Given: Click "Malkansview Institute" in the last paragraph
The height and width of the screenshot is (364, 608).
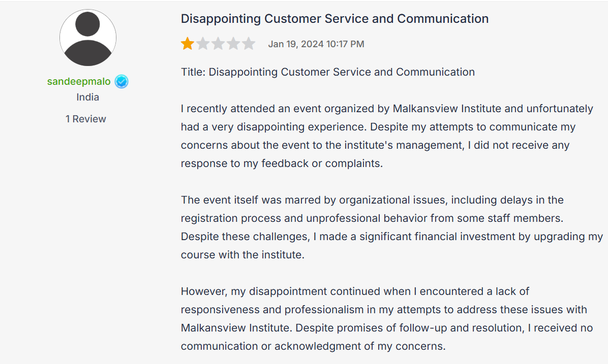Looking at the screenshot, I should [235, 328].
